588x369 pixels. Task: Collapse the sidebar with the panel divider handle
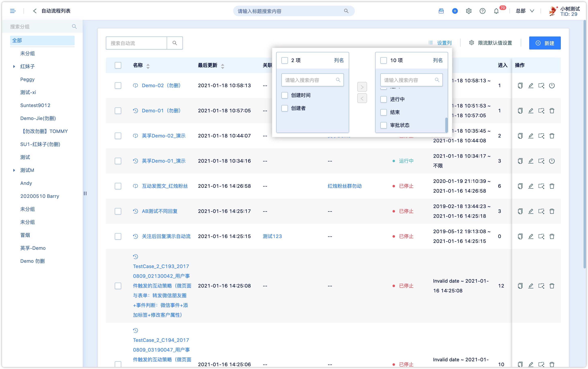pyautogui.click(x=85, y=193)
